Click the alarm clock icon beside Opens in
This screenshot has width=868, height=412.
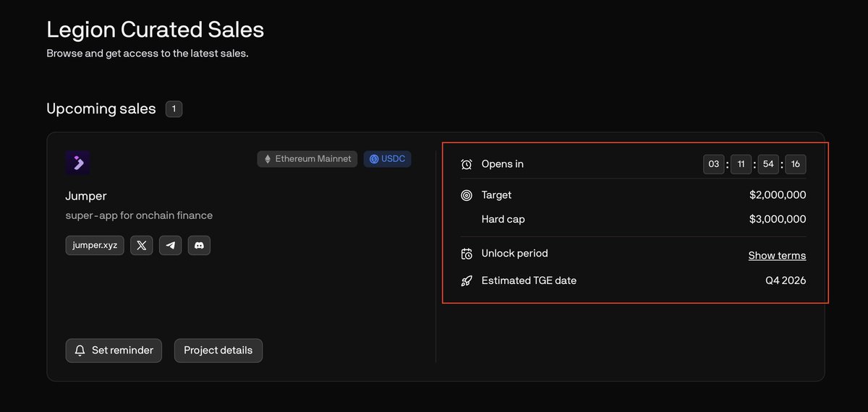pos(467,164)
